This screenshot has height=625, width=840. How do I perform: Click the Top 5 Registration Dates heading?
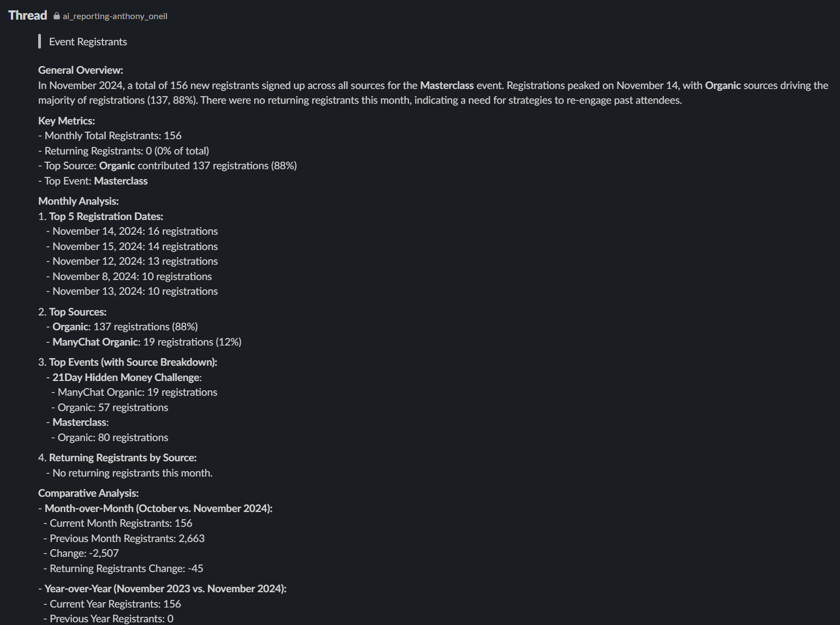(x=106, y=217)
